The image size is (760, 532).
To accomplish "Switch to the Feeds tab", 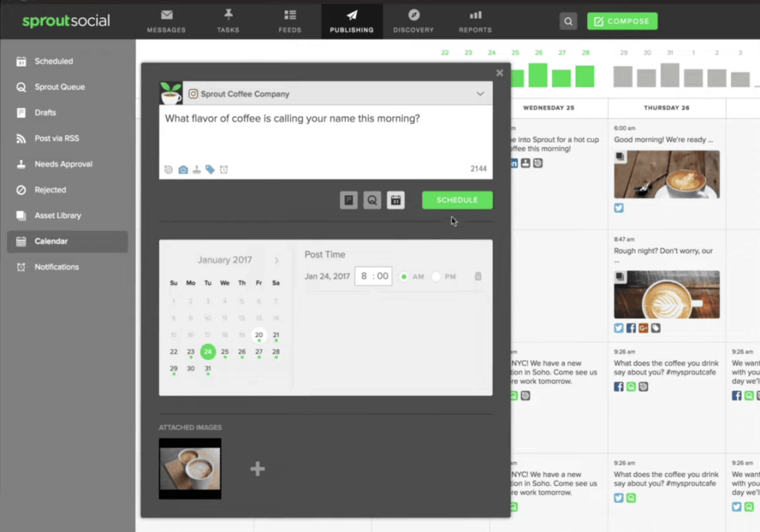I will [x=290, y=22].
